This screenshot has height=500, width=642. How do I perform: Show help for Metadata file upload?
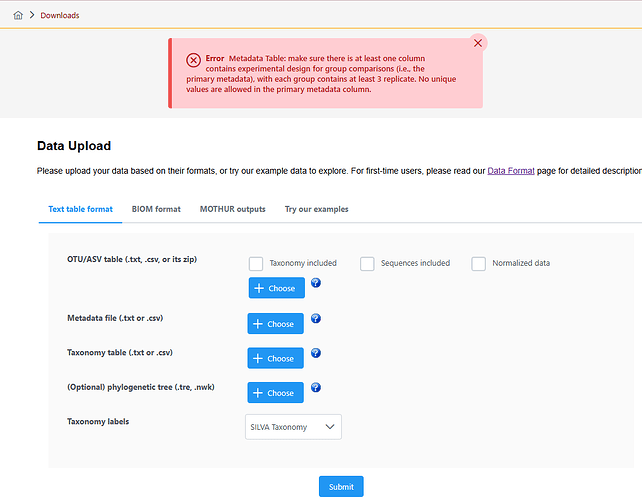pos(316,319)
